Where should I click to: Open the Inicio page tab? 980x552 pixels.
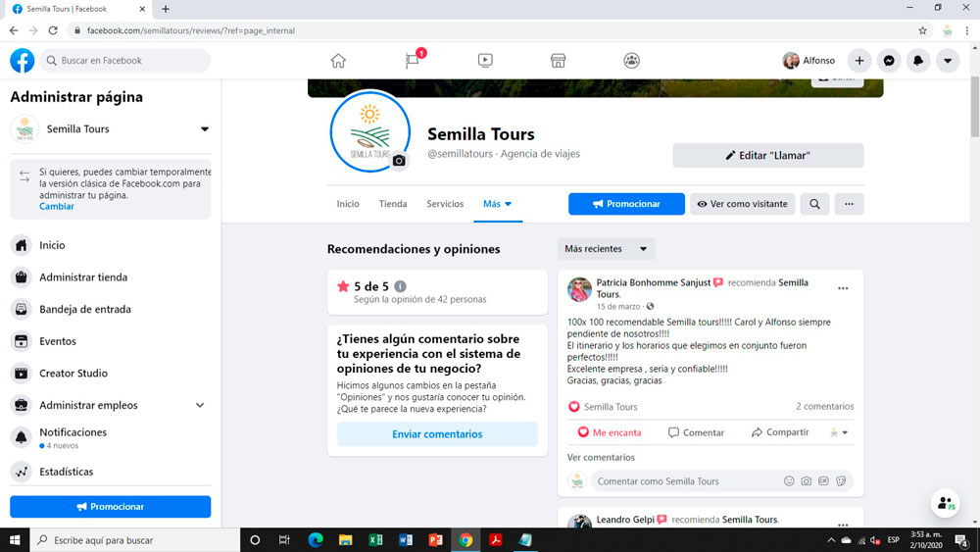pyautogui.click(x=348, y=204)
